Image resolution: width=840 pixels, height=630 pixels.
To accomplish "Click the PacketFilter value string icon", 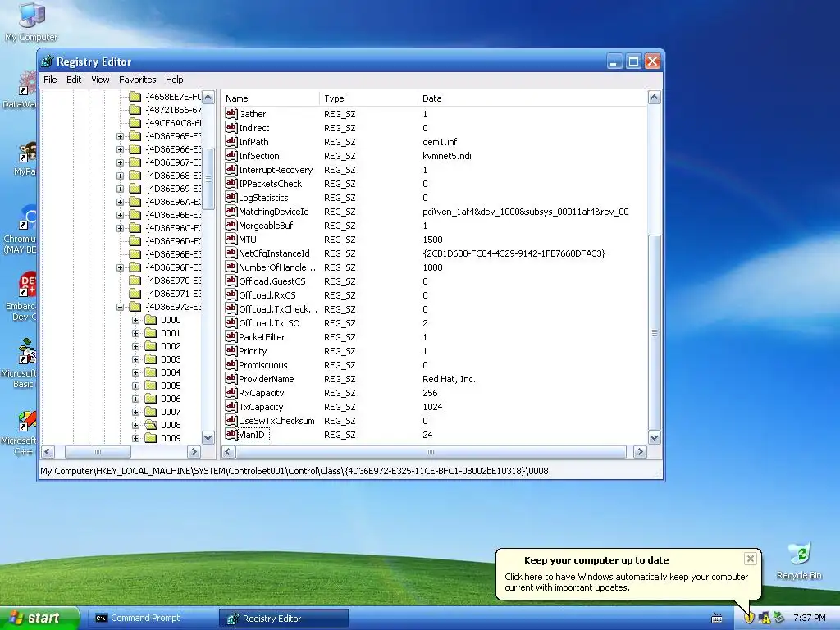I will pos(231,336).
